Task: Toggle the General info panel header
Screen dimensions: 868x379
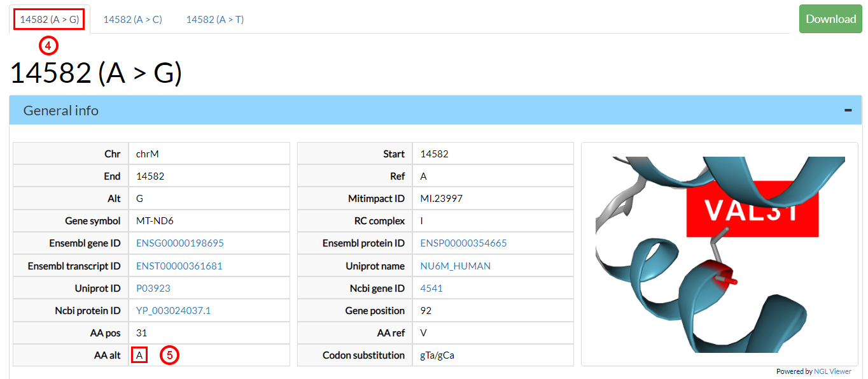Action: 61,110
